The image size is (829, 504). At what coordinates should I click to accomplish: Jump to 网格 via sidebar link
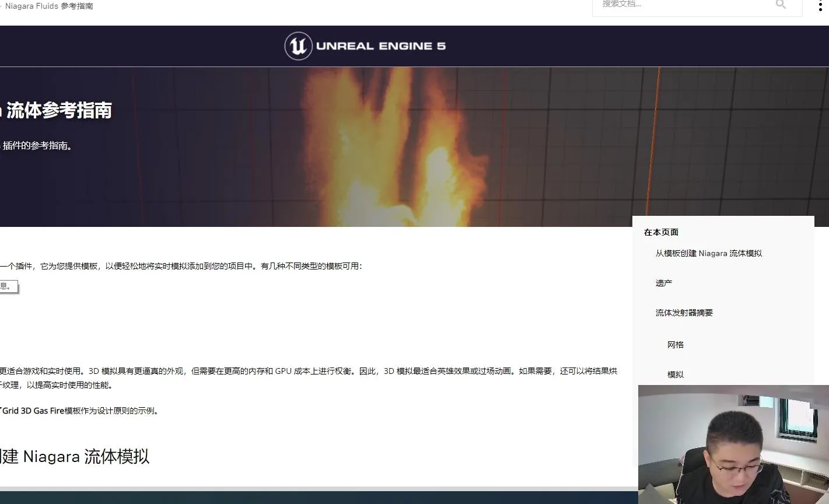coord(674,345)
